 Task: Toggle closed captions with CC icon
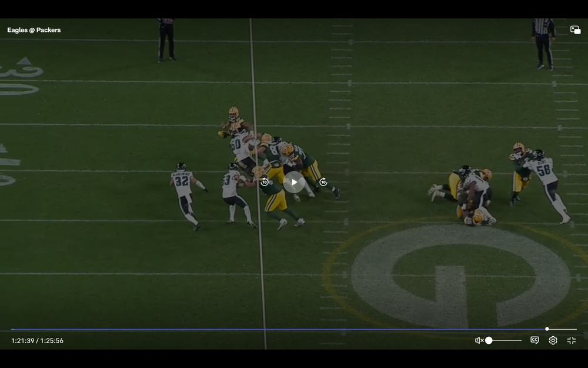[534, 340]
